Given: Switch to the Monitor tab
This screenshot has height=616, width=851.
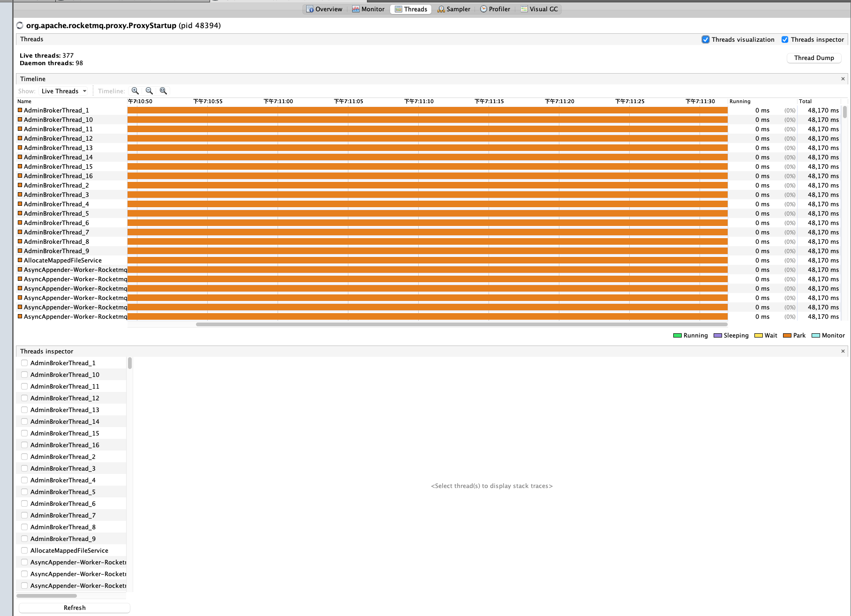Looking at the screenshot, I should (x=368, y=9).
